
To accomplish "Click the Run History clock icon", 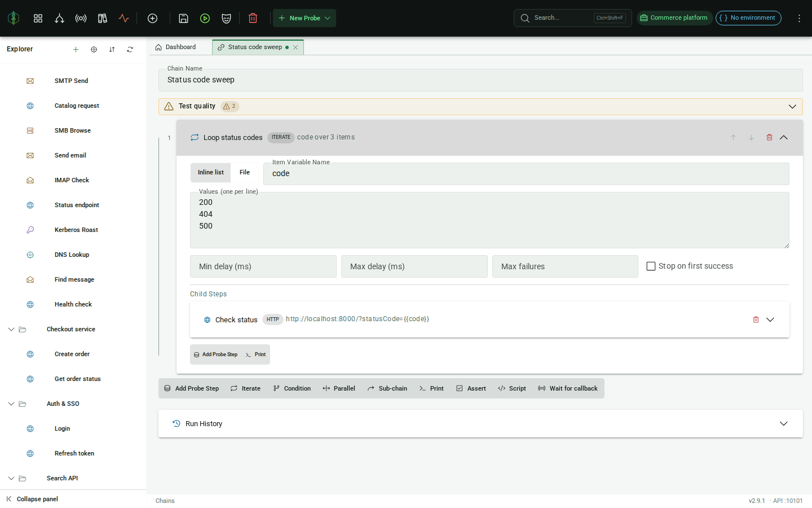I will point(176,423).
